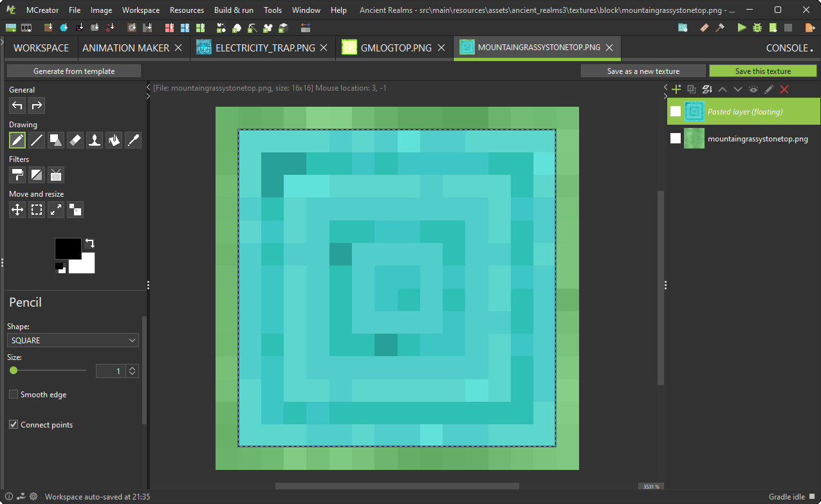Screen dimensions: 821x504
Task: Uncheck the Connect points checkbox
Action: pyautogui.click(x=14, y=424)
